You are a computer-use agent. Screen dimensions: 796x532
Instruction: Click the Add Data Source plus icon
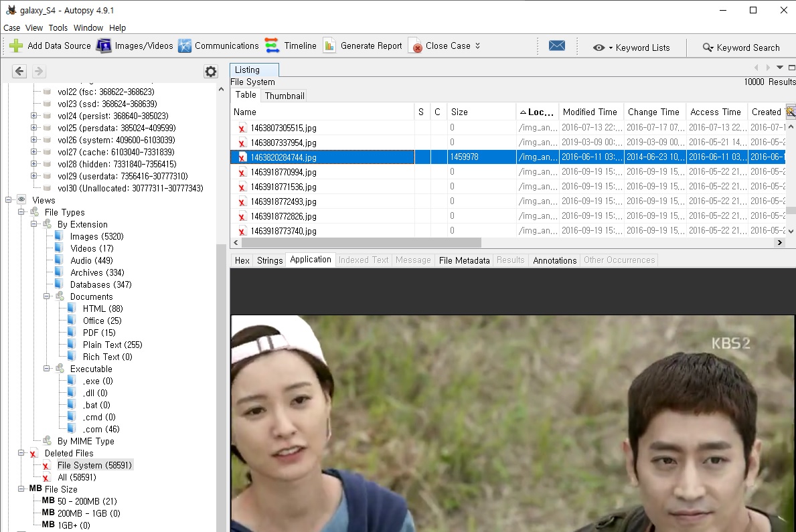16,46
